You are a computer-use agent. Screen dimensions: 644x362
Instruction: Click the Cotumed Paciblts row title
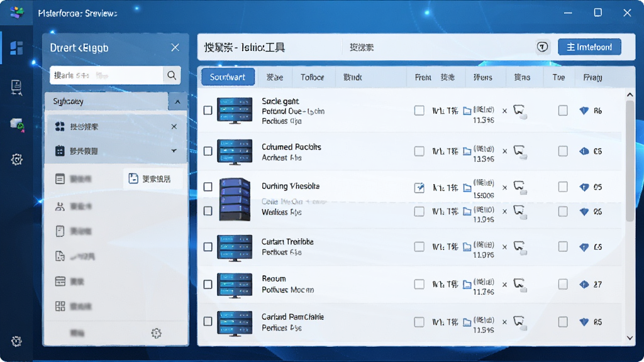coord(292,146)
